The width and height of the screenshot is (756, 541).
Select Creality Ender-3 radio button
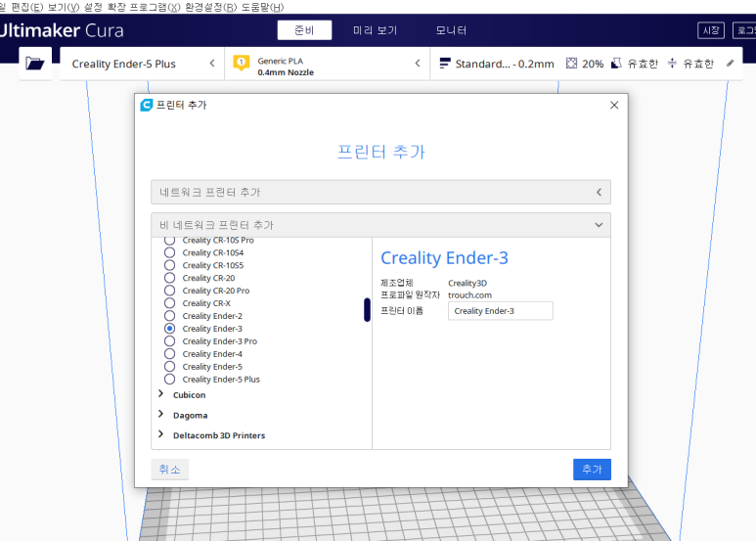pyautogui.click(x=170, y=329)
